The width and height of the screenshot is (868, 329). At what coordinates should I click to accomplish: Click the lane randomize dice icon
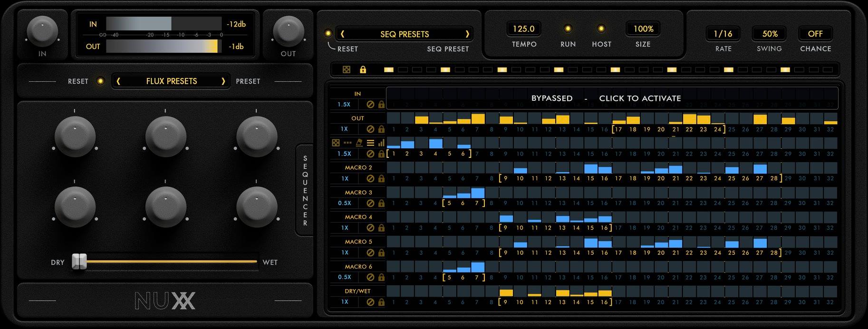pos(336,143)
